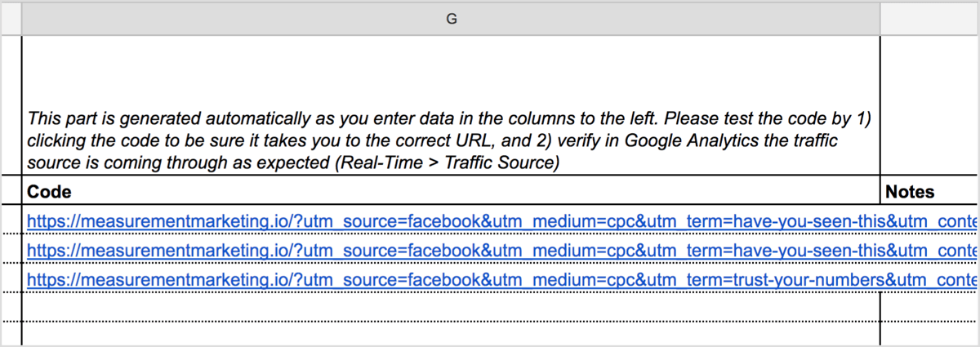This screenshot has height=347, width=980.
Task: Select the italic instructions text cell
Action: [451, 105]
